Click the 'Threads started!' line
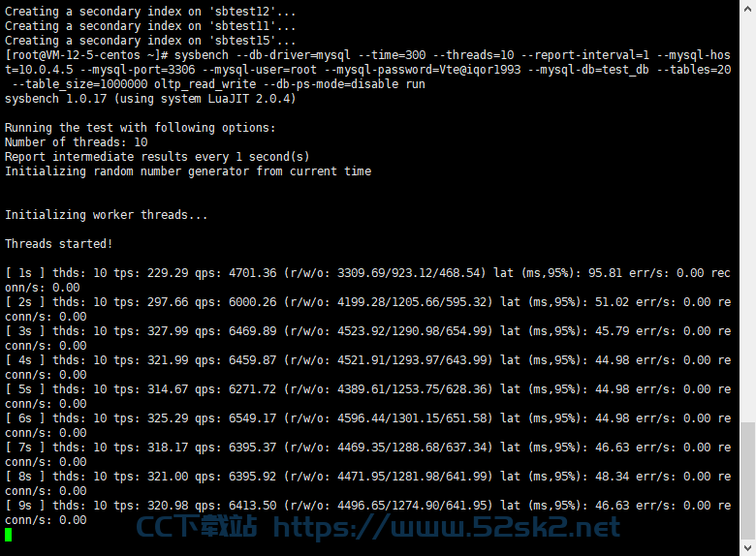The image size is (756, 556). (58, 244)
